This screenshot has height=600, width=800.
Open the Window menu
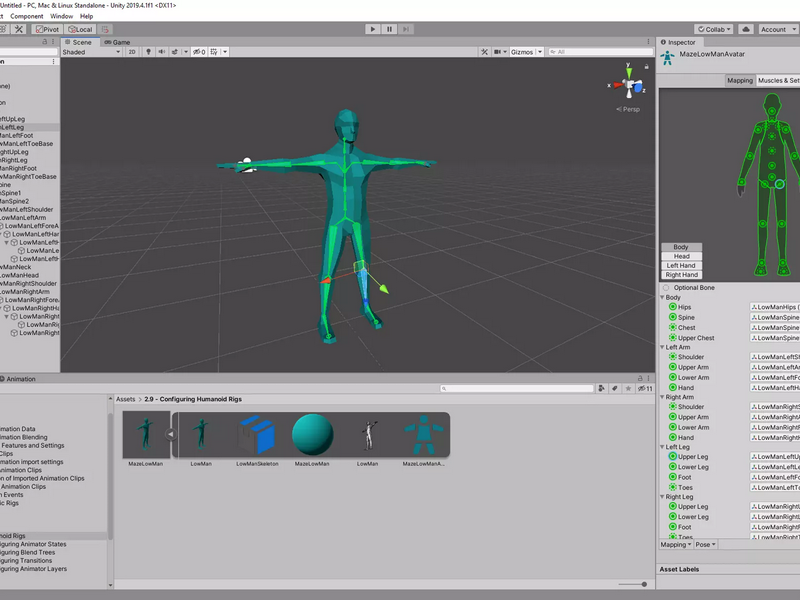62,16
